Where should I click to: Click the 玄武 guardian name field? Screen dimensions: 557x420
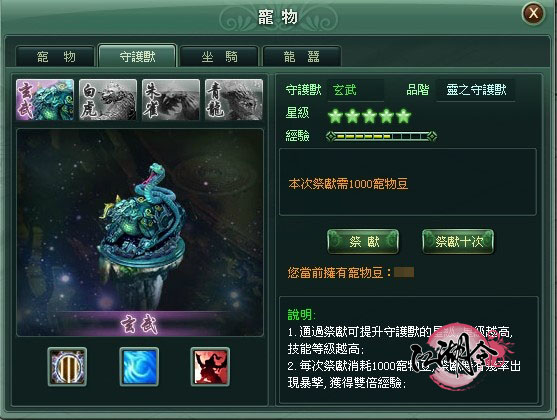pyautogui.click(x=356, y=90)
